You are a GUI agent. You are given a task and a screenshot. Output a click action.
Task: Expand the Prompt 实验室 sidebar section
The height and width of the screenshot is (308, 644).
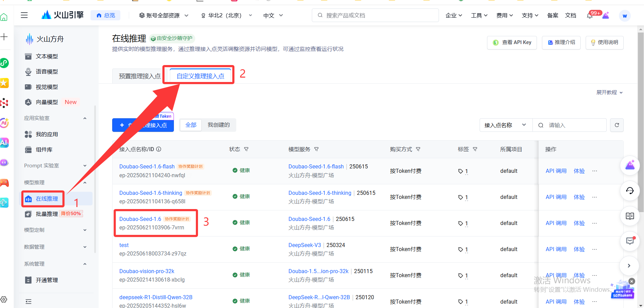click(55, 165)
